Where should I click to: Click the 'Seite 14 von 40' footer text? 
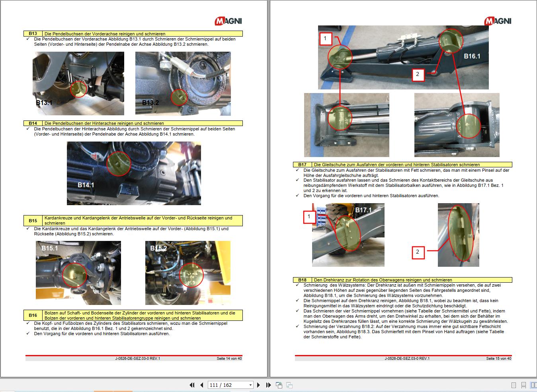(229, 359)
